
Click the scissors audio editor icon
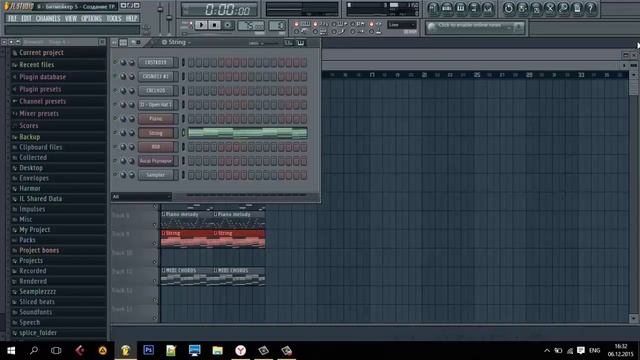(x=550, y=8)
